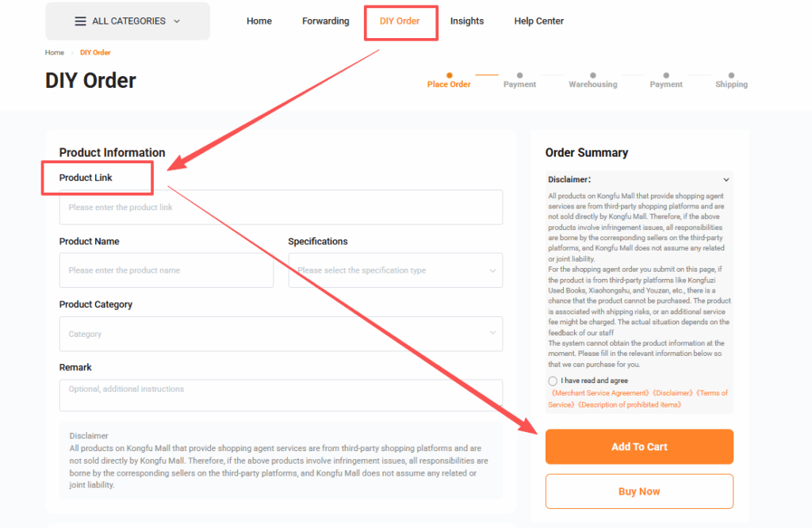Click the Remark text area

pyautogui.click(x=281, y=395)
